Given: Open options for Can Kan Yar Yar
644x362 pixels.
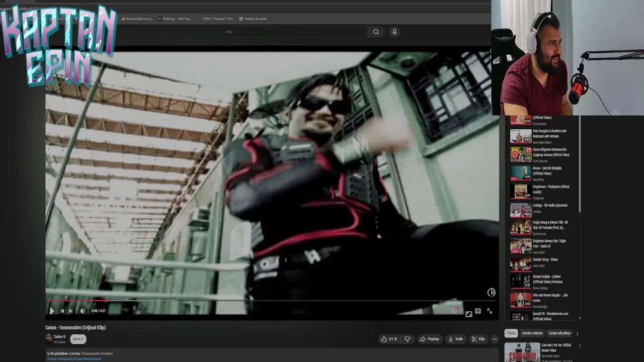Looking at the screenshot, I should point(580,346).
